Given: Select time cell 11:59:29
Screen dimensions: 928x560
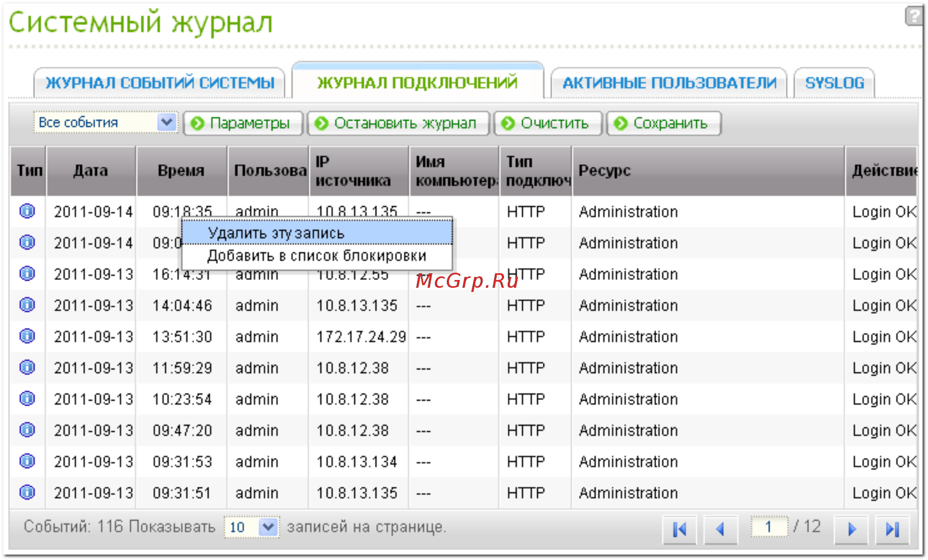Looking at the screenshot, I should point(182,368).
